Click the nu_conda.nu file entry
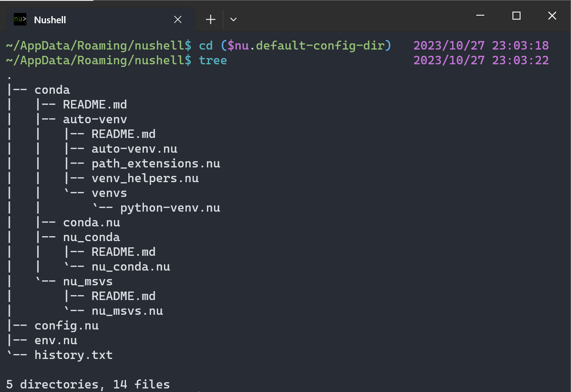 (130, 267)
